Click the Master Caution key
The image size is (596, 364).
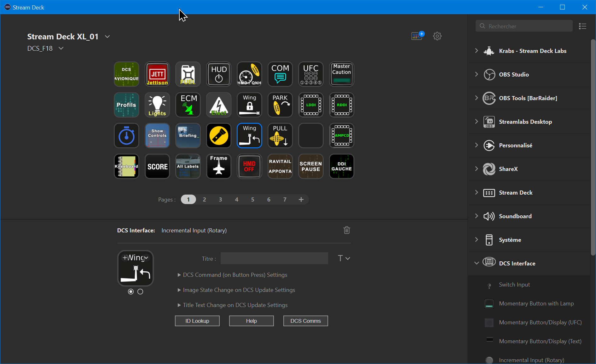tap(341, 74)
